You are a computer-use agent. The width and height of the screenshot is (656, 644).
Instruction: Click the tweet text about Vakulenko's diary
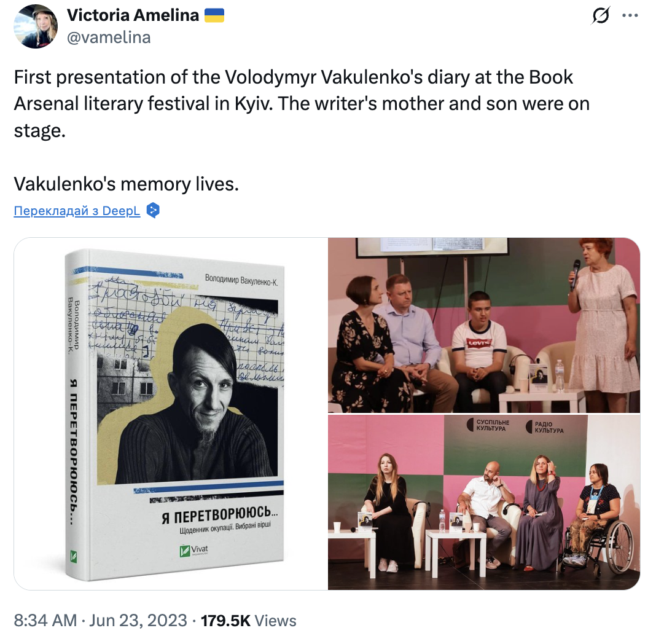tap(301, 104)
